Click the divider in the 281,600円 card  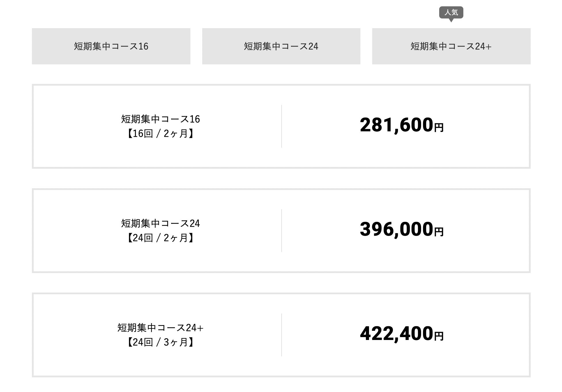(282, 126)
